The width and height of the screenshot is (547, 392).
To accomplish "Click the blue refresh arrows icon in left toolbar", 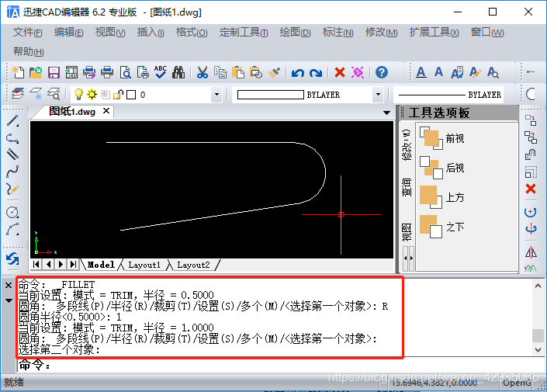I will pyautogui.click(x=12, y=258).
